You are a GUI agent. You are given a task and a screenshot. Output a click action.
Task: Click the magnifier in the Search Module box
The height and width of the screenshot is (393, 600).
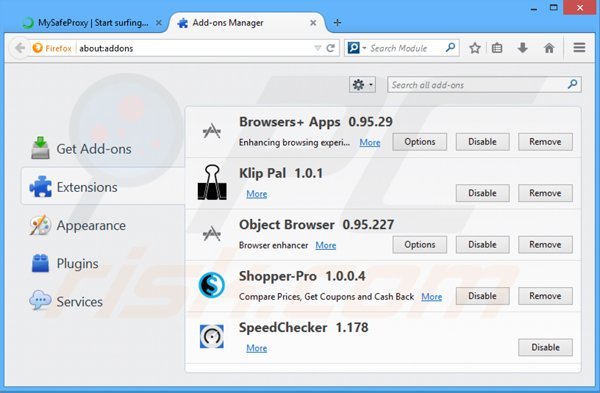450,48
